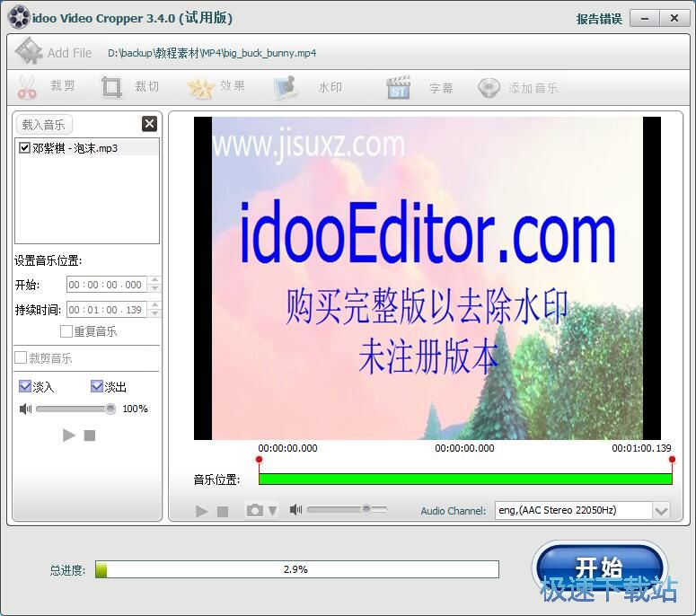Click the 开始 start time input field
The width and height of the screenshot is (696, 616).
coord(106,285)
